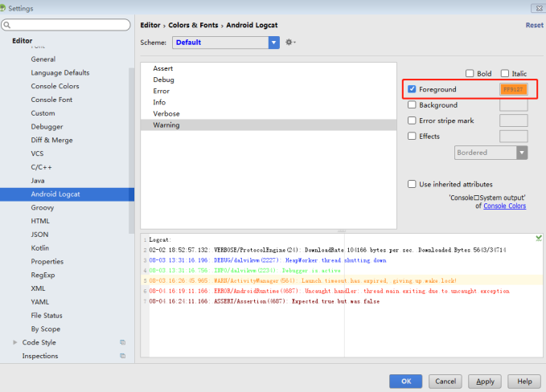Click the Error stripe mark color swatch
Image resolution: width=546 pixels, height=392 pixels.
point(514,120)
